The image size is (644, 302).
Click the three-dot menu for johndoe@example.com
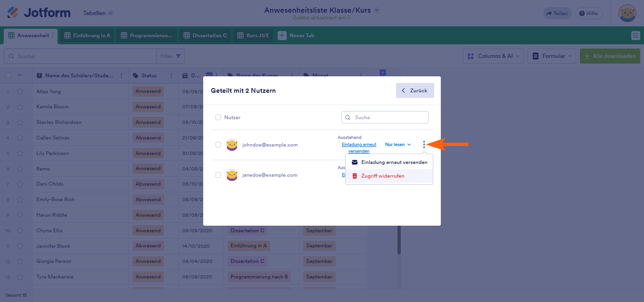click(424, 145)
